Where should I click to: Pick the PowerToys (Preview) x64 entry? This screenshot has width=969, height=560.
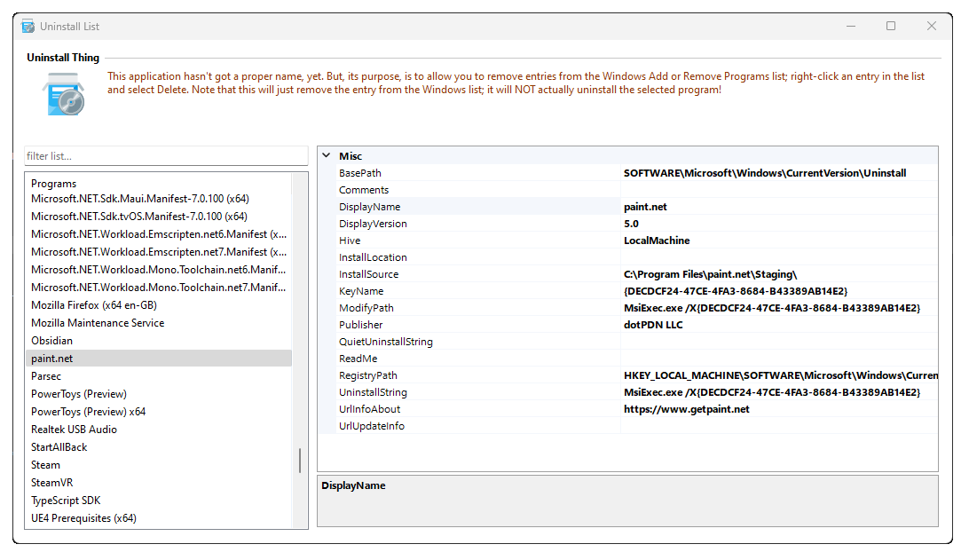[x=88, y=412]
